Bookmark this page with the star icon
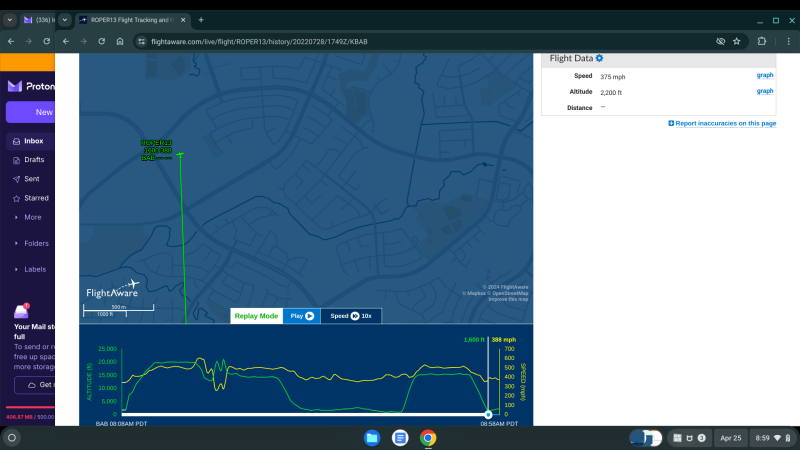This screenshot has height=450, width=800. click(737, 41)
